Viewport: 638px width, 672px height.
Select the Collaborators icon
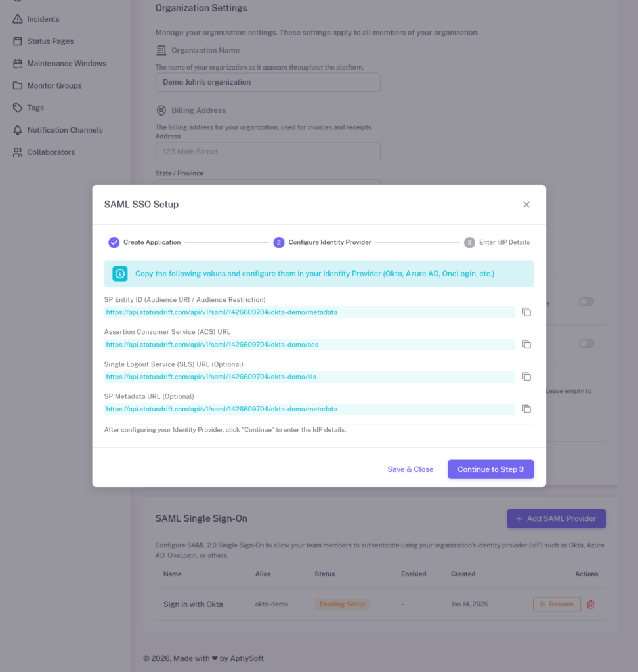(18, 152)
